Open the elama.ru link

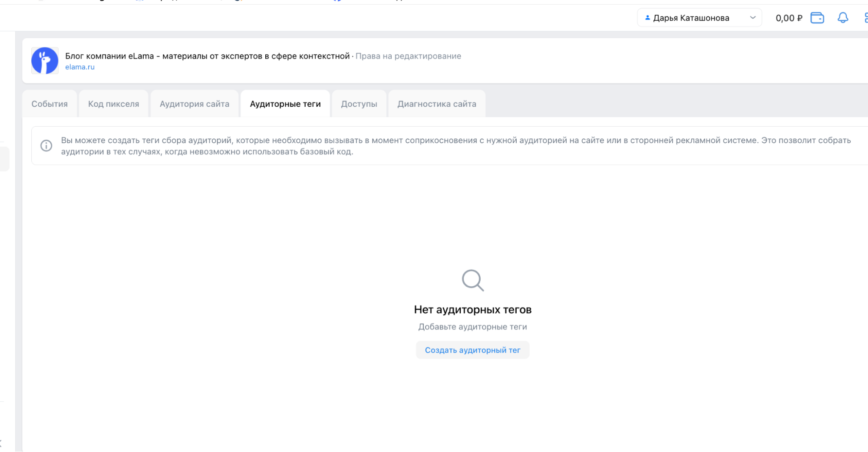80,67
